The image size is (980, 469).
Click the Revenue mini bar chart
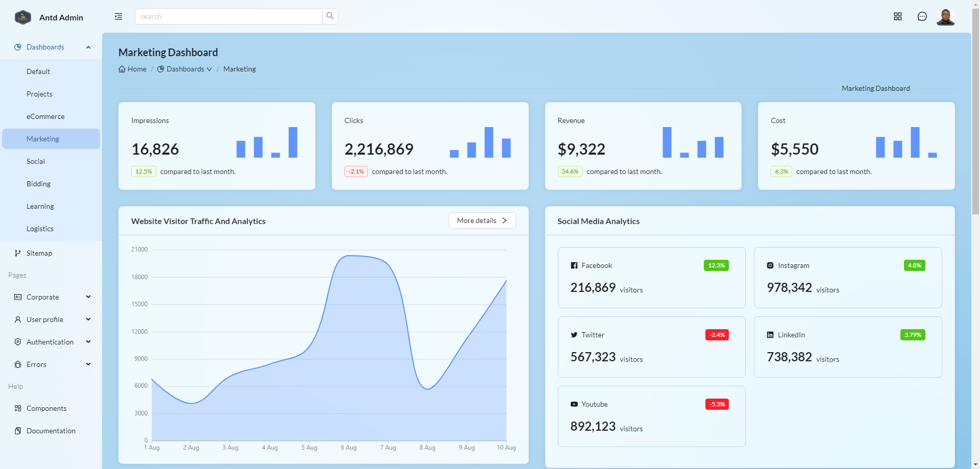point(693,142)
